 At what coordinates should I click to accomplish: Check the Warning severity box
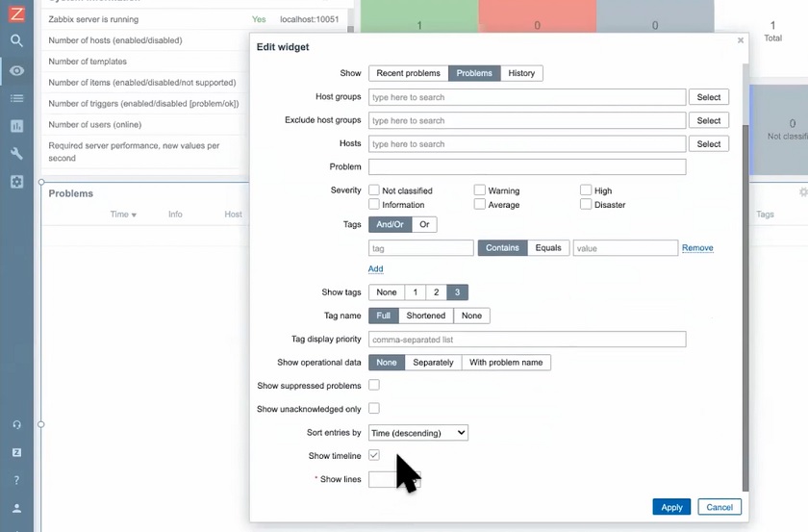pos(480,190)
